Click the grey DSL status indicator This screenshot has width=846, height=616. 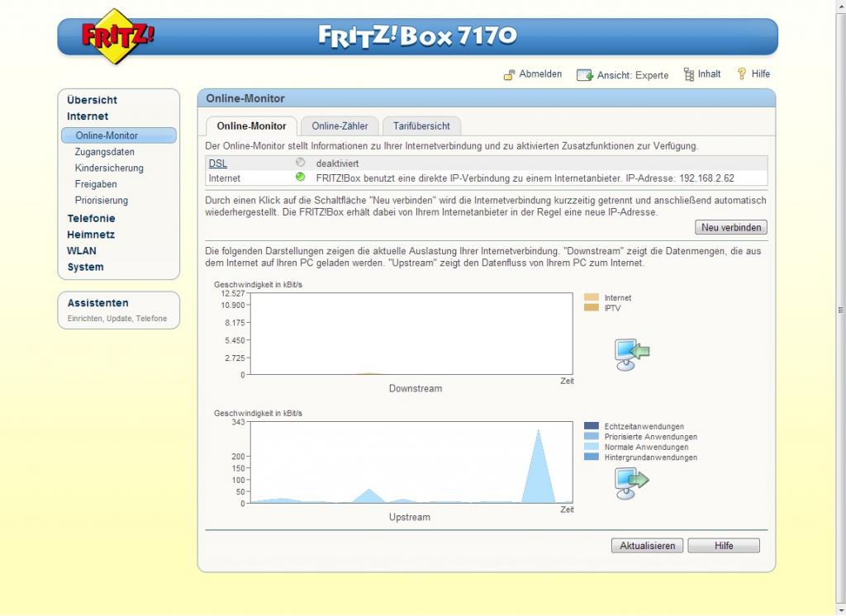[x=301, y=163]
